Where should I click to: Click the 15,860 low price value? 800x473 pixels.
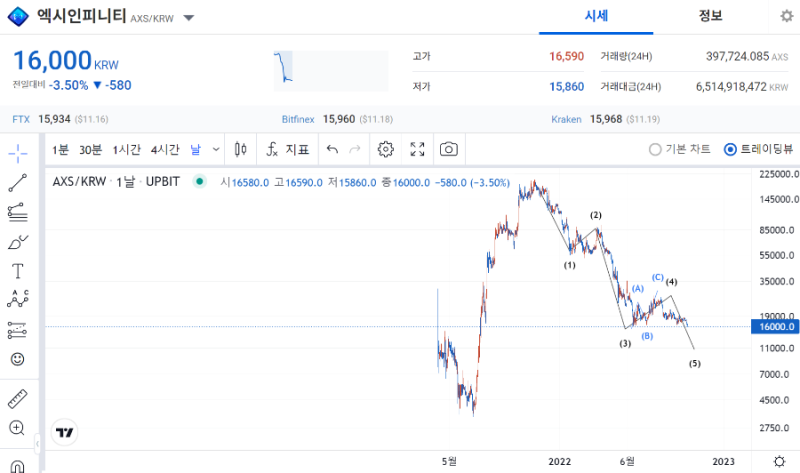click(x=566, y=87)
